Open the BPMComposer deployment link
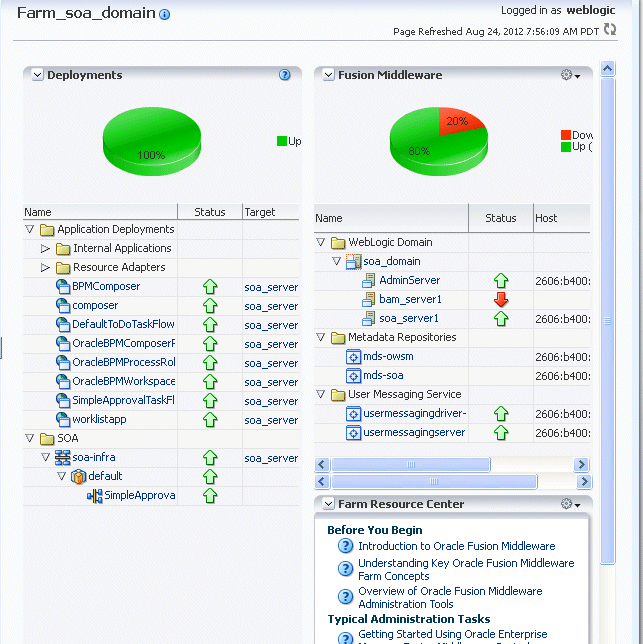 106,286
